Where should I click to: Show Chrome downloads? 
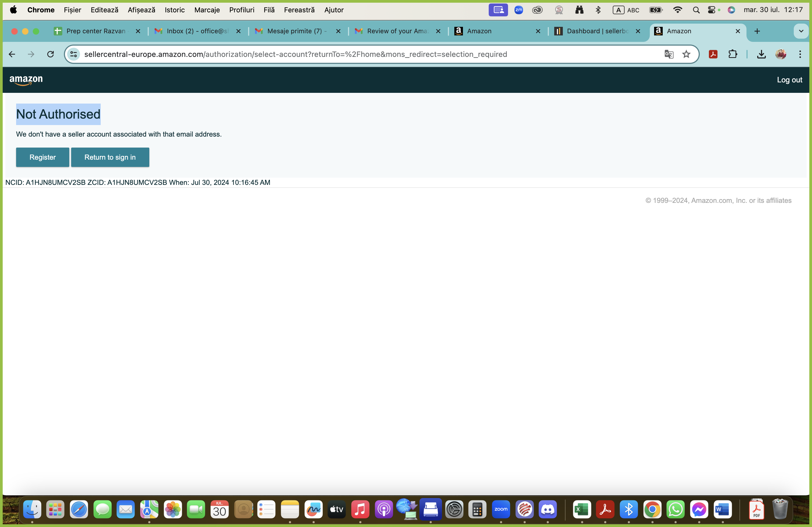click(x=762, y=54)
